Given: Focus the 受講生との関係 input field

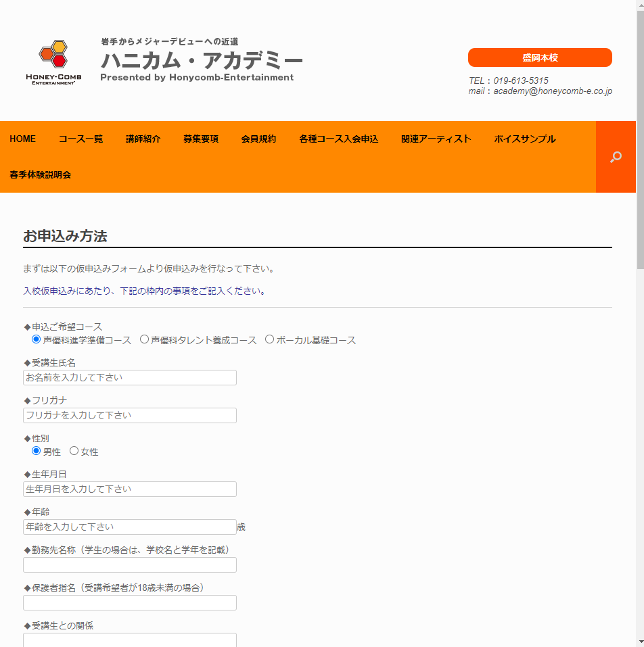Looking at the screenshot, I should pyautogui.click(x=130, y=640).
